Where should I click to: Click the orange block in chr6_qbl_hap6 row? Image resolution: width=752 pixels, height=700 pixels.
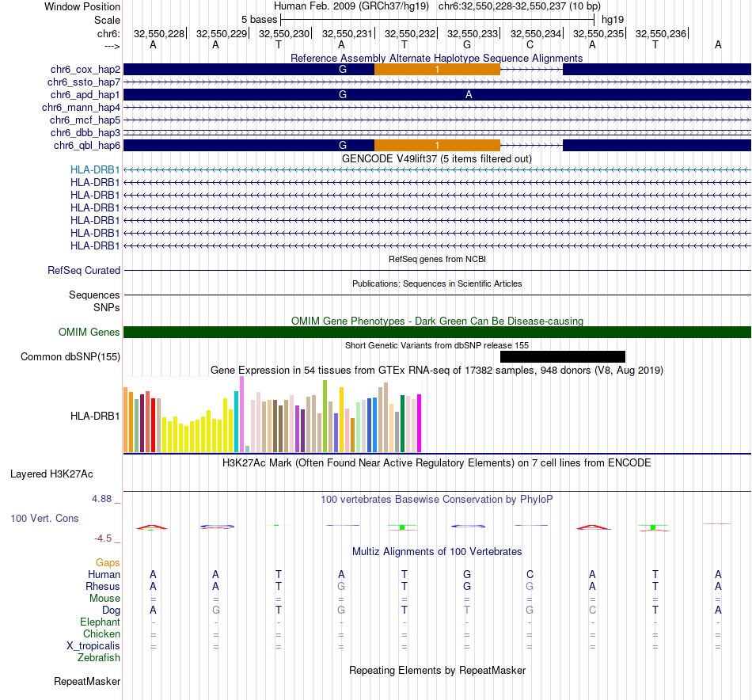click(437, 146)
